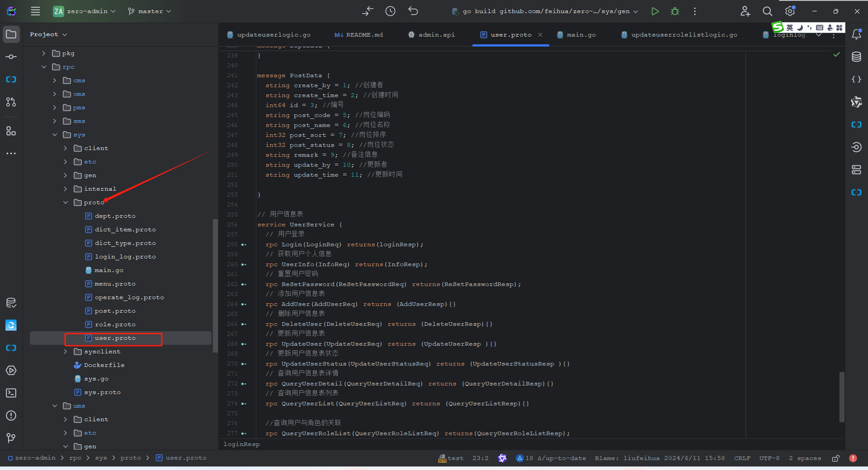This screenshot has height=470, width=868.
Task: Click the Login rpc gutter icon
Action: coord(244,244)
